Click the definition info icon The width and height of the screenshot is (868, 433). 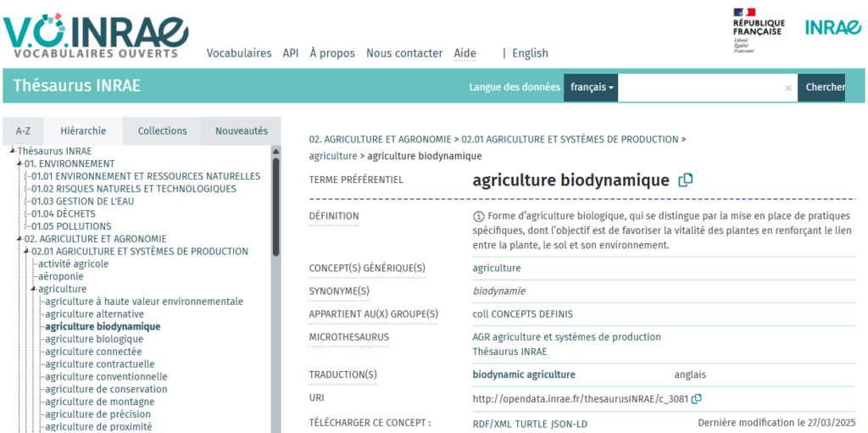(x=478, y=216)
